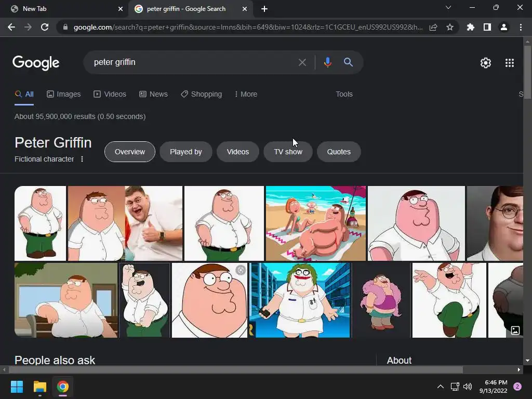Open Google quick settings gear

(x=486, y=63)
